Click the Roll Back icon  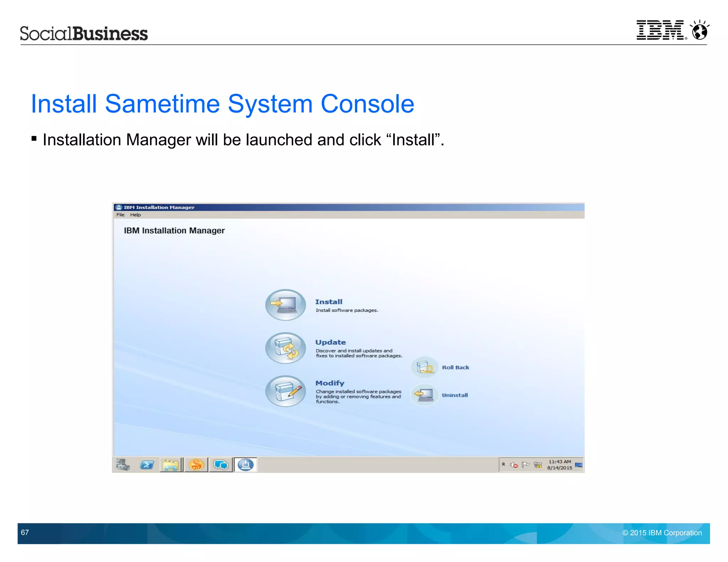click(x=424, y=367)
